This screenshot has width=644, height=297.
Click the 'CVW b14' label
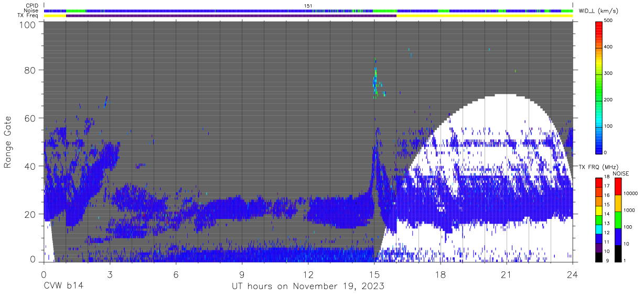coord(63,286)
